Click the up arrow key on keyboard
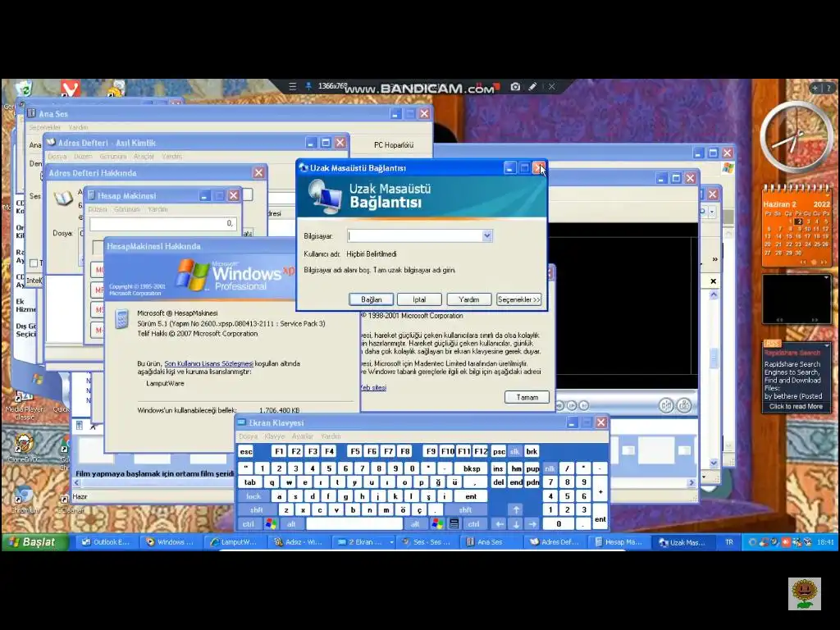The width and height of the screenshot is (840, 630). [x=516, y=510]
